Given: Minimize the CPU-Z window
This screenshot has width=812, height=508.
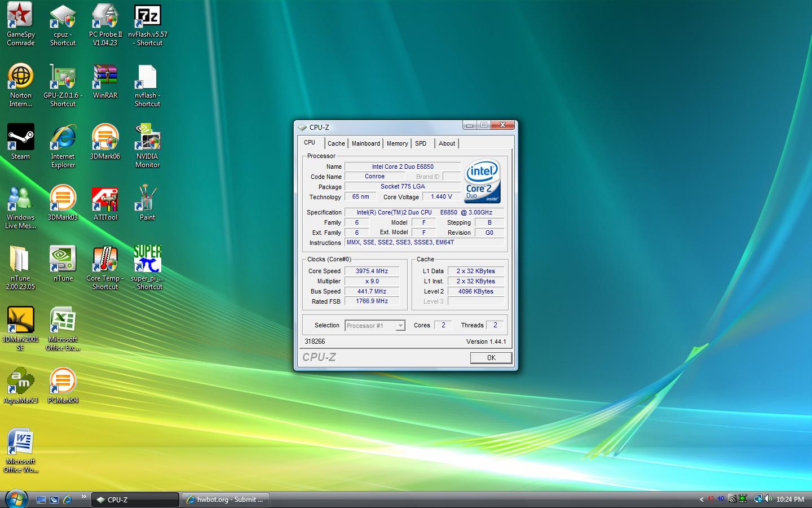Looking at the screenshot, I should 470,125.
